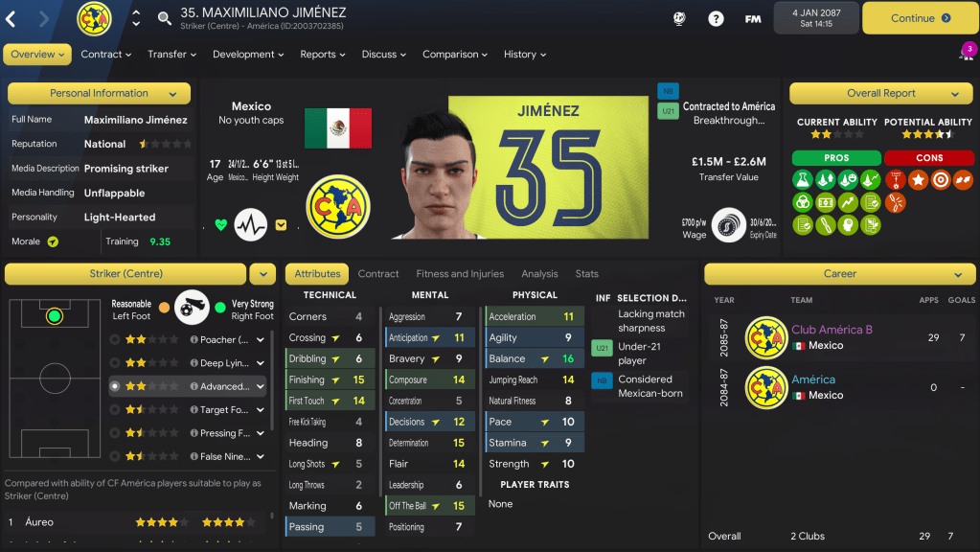Go back with the left arrow
Screen dimensions: 980x552
click(x=11, y=19)
